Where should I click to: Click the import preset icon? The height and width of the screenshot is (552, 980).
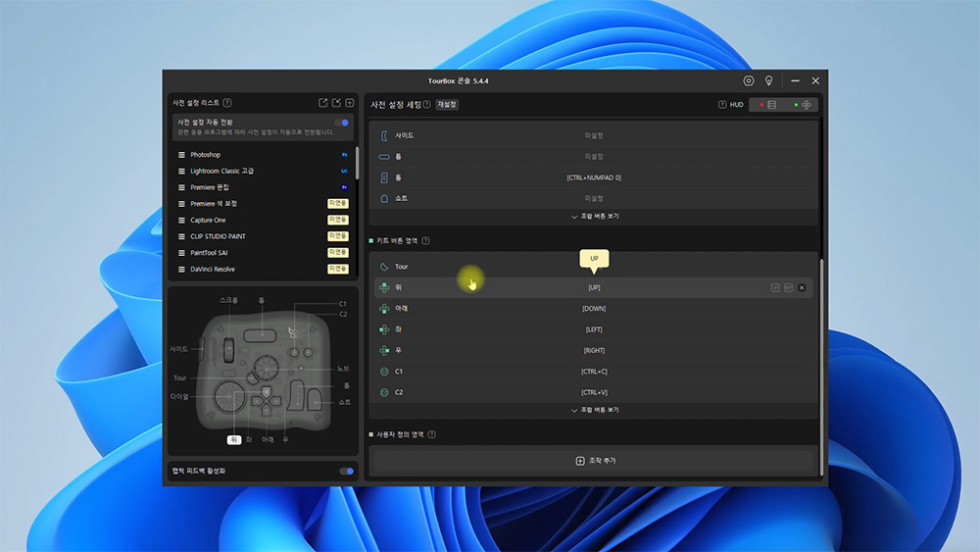(336, 103)
